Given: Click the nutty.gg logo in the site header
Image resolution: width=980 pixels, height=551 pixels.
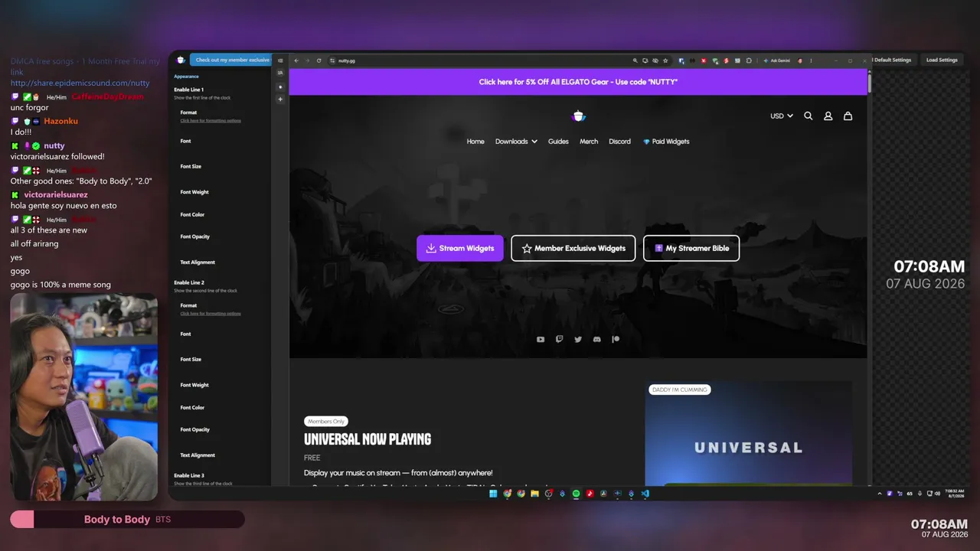Looking at the screenshot, I should tap(579, 116).
